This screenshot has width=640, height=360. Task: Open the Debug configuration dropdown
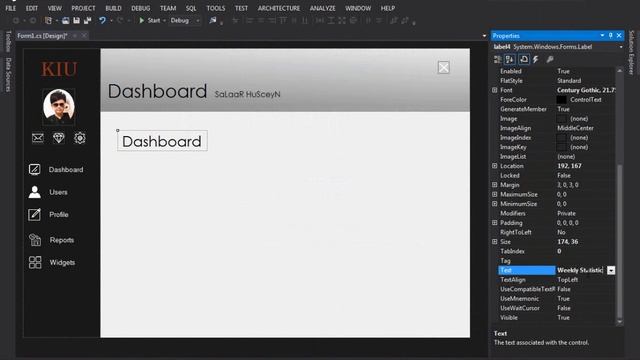click(198, 20)
